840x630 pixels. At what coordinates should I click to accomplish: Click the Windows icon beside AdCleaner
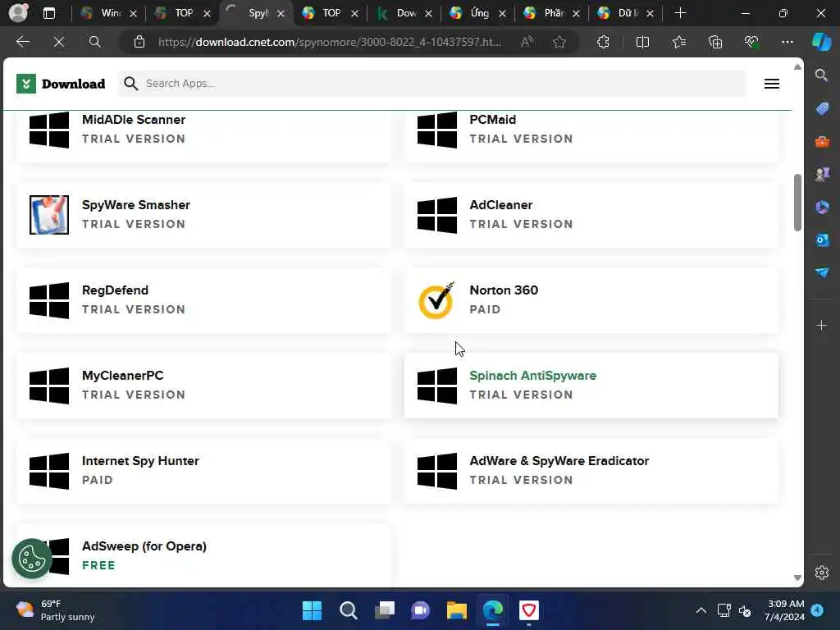pyautogui.click(x=437, y=214)
